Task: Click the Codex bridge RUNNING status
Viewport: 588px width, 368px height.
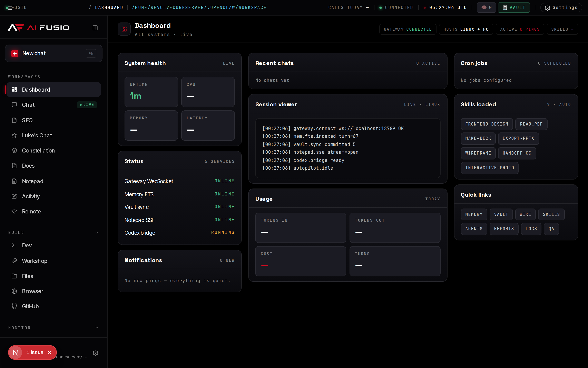Action: (x=223, y=232)
